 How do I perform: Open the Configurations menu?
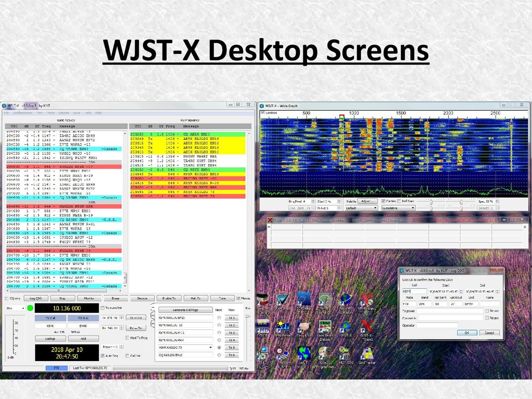pos(22,113)
